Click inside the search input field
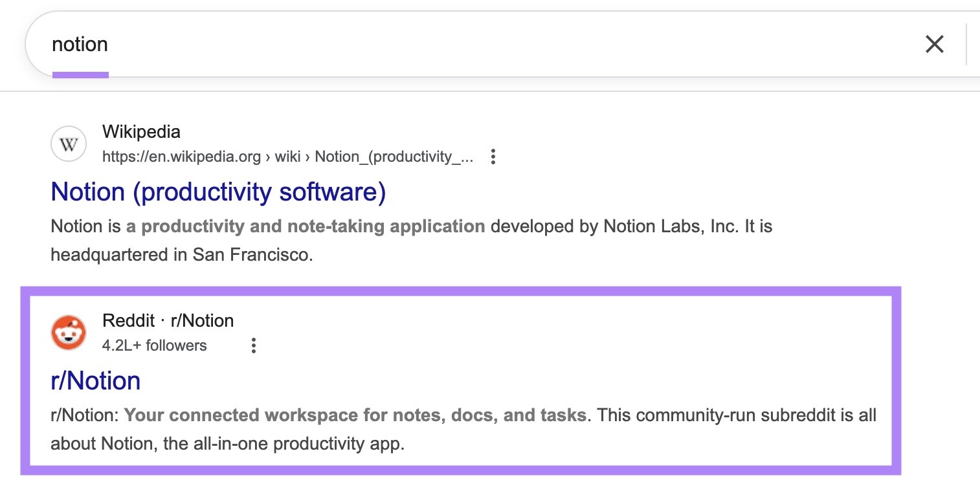 point(388,44)
